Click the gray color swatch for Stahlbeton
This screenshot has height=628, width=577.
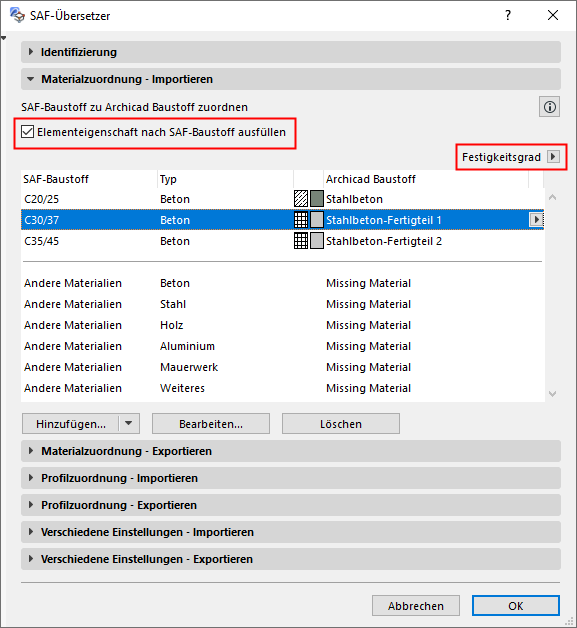pos(317,199)
